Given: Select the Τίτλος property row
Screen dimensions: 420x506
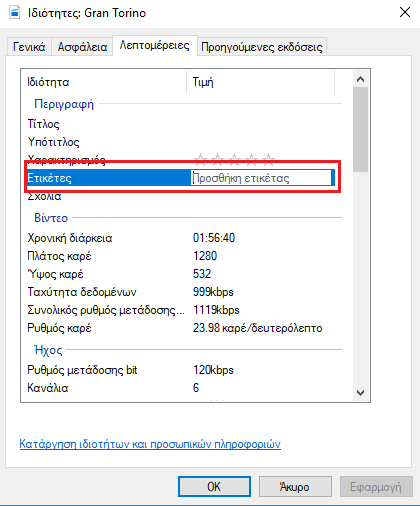Looking at the screenshot, I should coord(181,124).
